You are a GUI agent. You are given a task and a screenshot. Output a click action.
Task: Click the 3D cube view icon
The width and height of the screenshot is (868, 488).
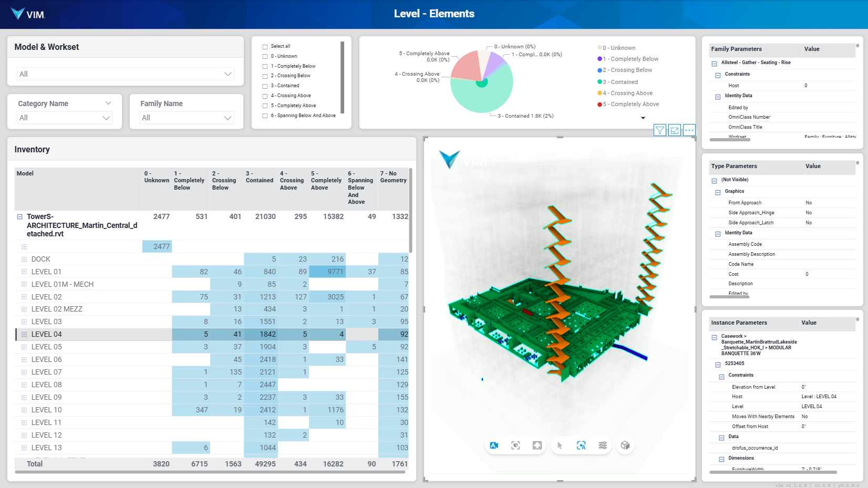625,445
